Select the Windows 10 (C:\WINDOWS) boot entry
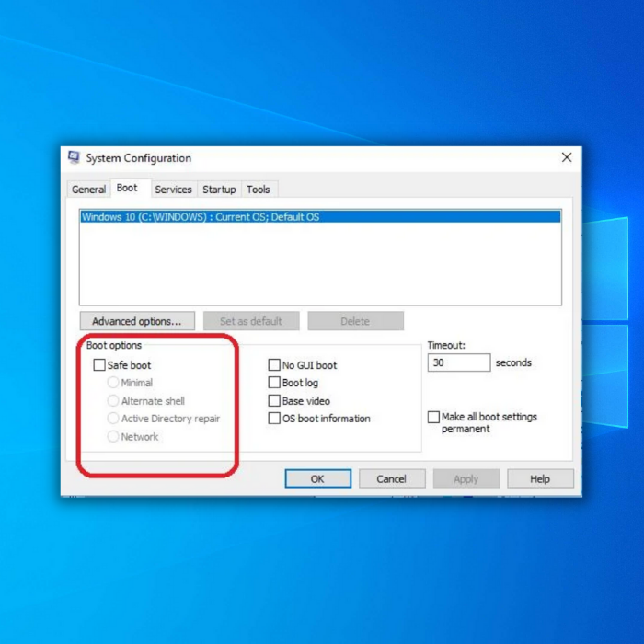Viewport: 644px width, 644px height. pyautogui.click(x=320, y=217)
